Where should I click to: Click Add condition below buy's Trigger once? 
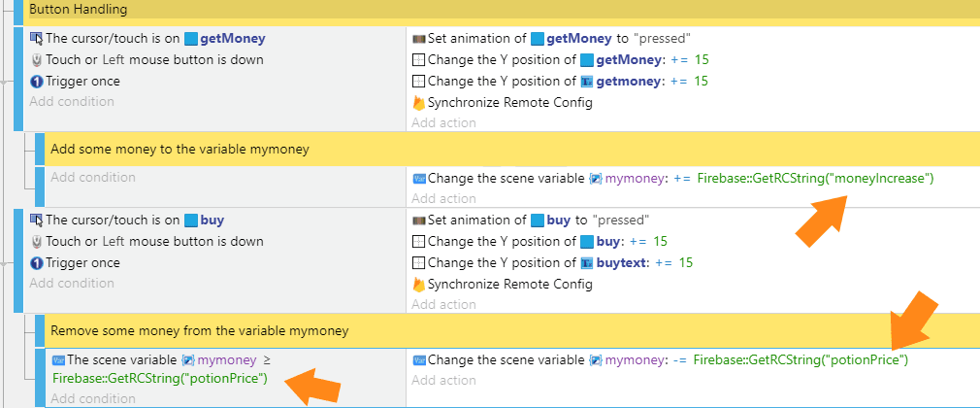72,284
